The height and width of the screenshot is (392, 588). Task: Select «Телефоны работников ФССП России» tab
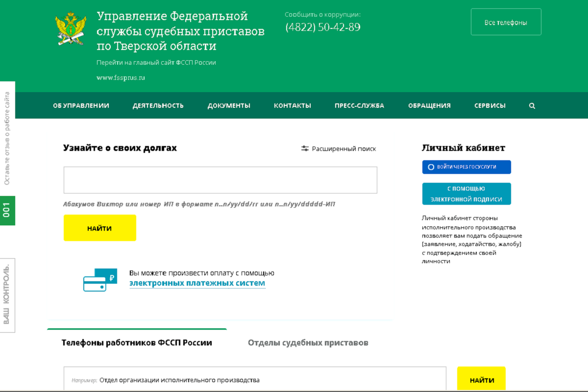137,343
